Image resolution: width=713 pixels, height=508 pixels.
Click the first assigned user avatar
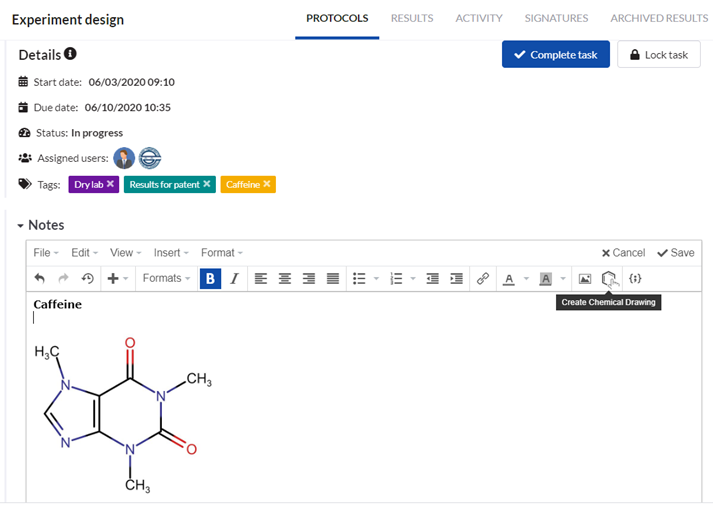(x=124, y=158)
